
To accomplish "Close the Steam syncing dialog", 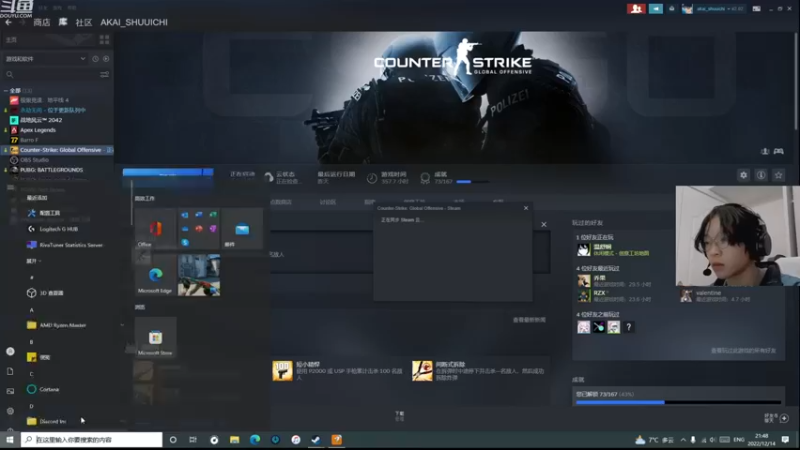I will pos(526,208).
